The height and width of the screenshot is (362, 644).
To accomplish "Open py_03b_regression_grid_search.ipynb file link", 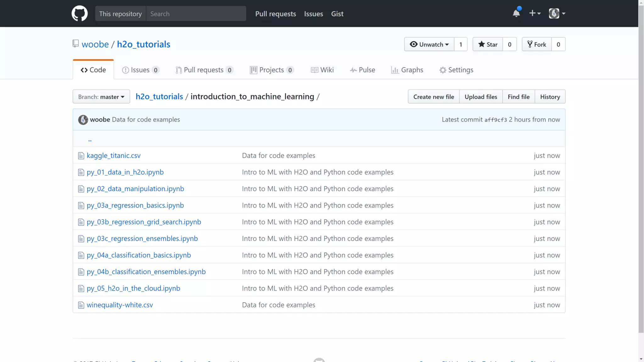I will point(144,222).
